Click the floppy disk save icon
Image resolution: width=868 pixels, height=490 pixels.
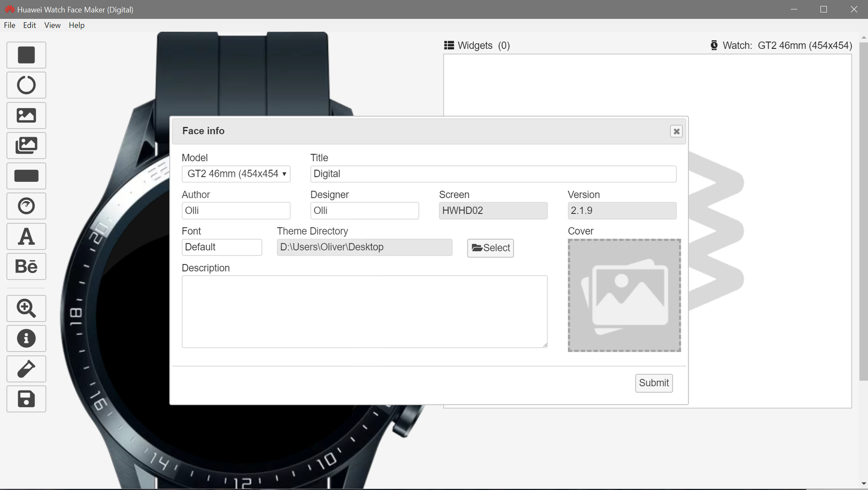[x=26, y=399]
